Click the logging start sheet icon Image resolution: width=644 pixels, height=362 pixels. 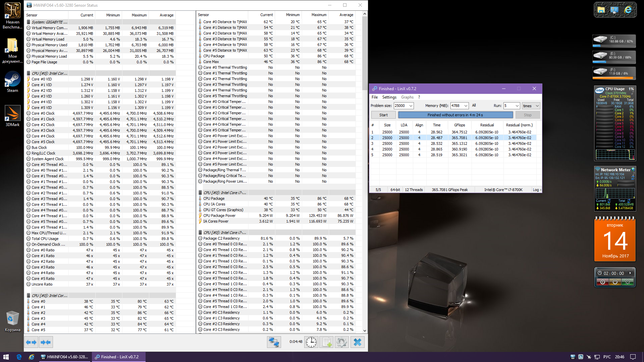[326, 342]
